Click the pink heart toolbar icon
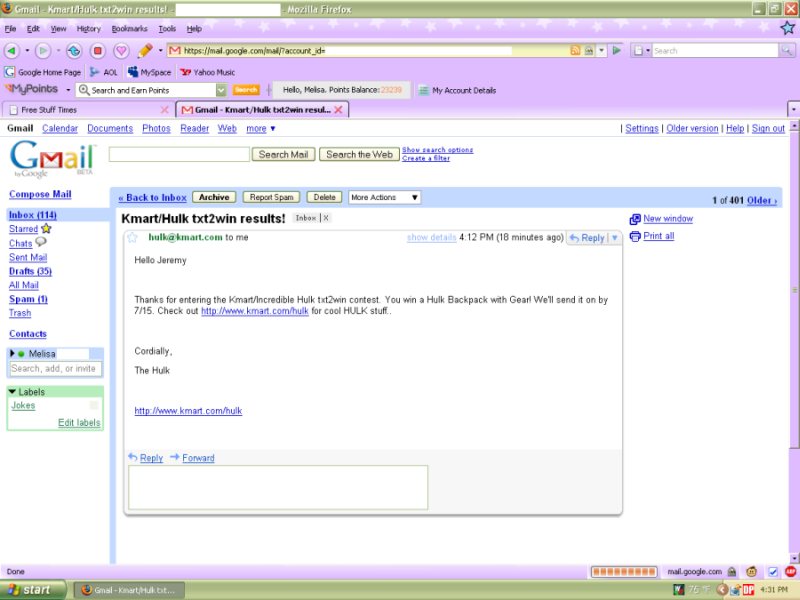 point(121,50)
